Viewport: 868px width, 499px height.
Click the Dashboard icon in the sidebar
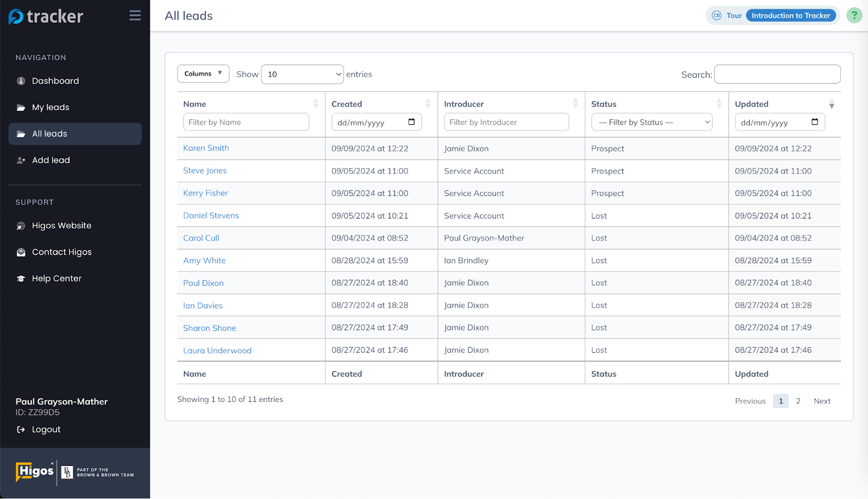pos(20,80)
